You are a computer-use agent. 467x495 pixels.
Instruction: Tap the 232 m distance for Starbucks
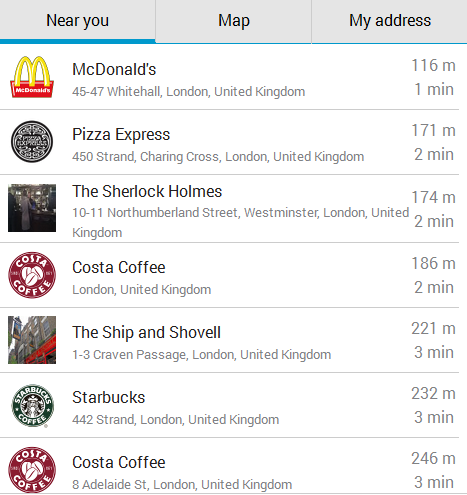click(433, 393)
